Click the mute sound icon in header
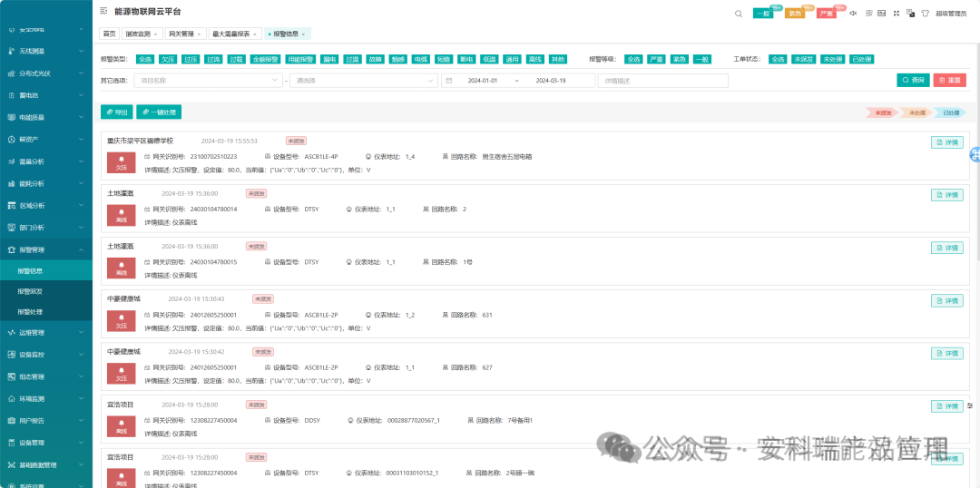Screen dimensions: 980x488 pos(854,14)
